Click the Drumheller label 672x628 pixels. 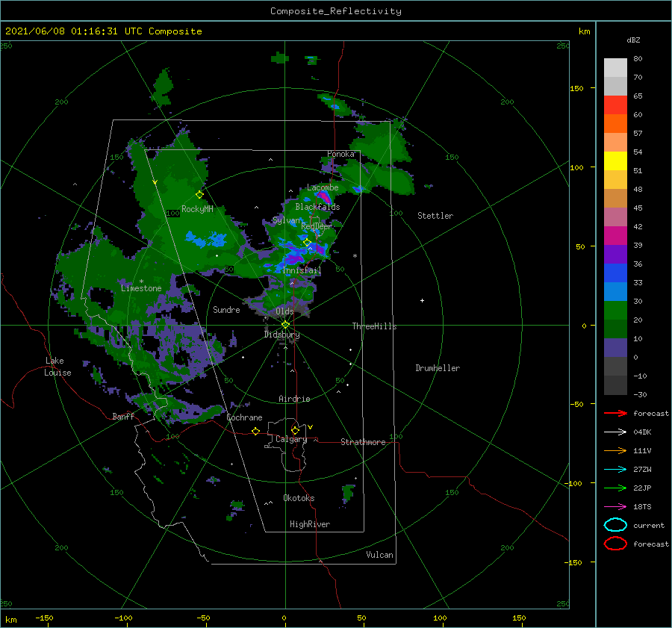[438, 368]
